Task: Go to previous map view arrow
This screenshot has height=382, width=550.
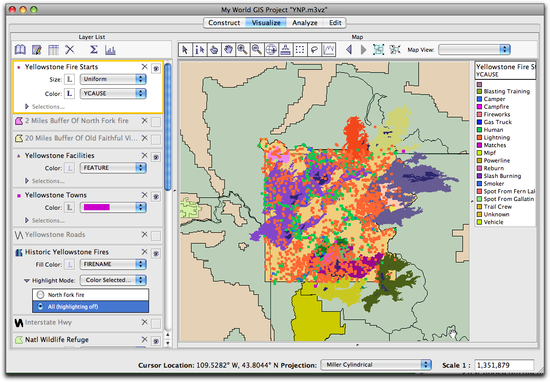Action: click(349, 49)
